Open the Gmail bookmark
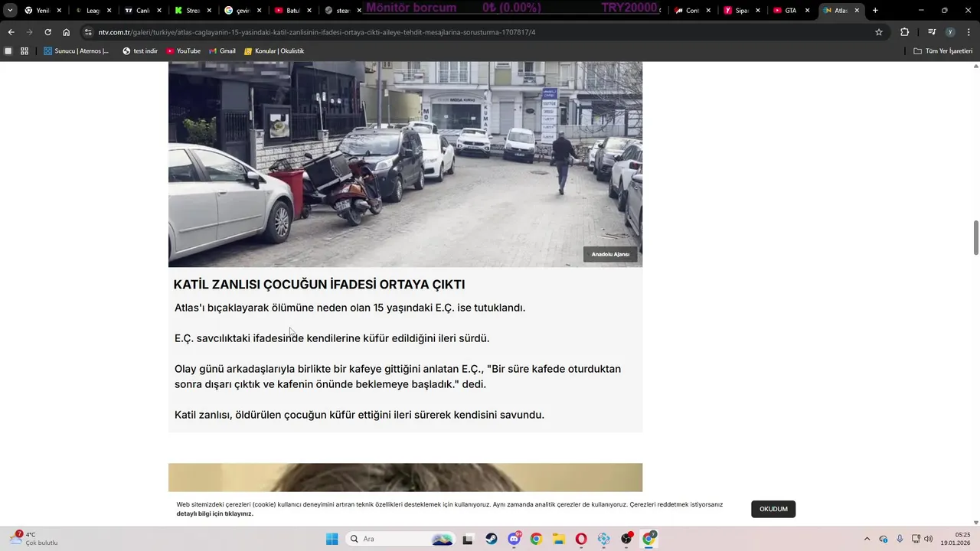The height and width of the screenshot is (551, 980). coord(222,51)
